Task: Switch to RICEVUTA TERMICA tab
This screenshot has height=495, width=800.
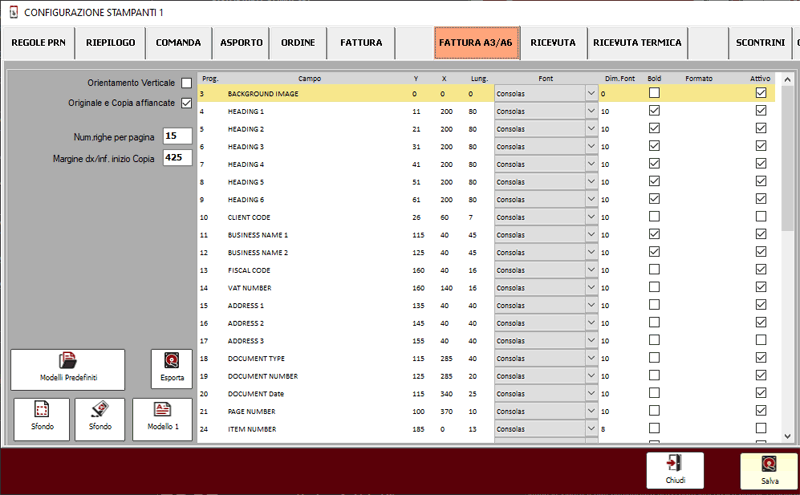Action: point(637,43)
